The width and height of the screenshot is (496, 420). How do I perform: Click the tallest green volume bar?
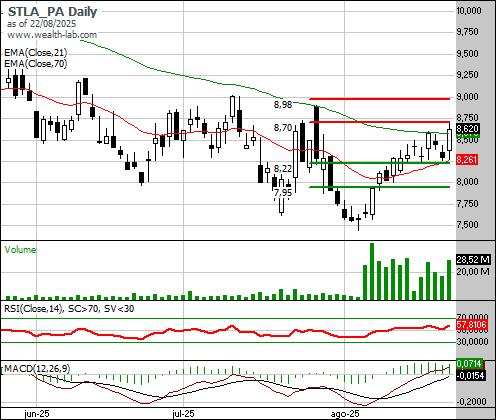[372, 271]
